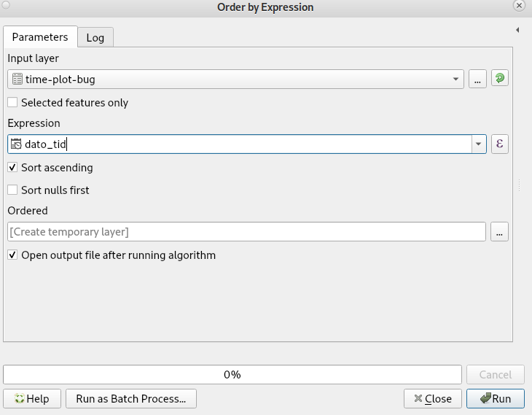Click the date field icon in Expression box

pyautogui.click(x=17, y=144)
